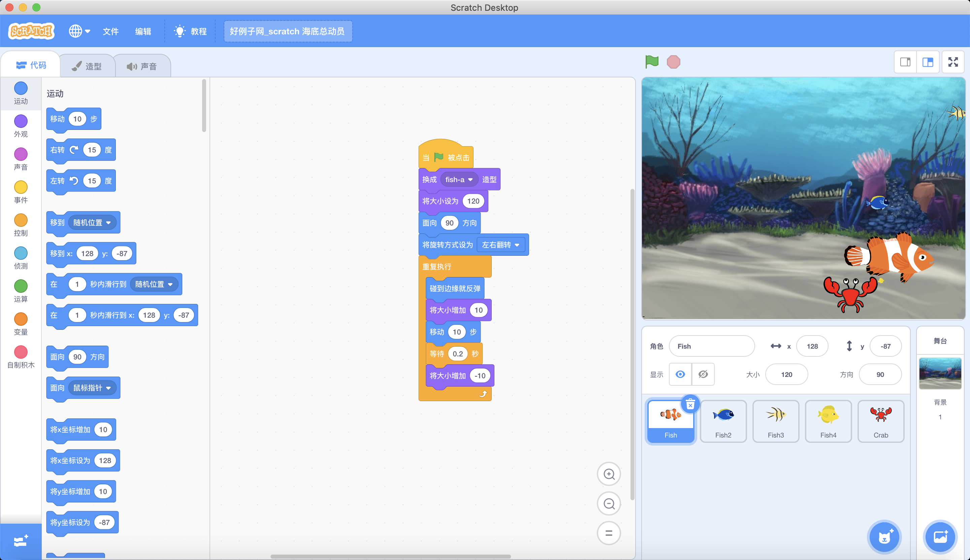
Task: Switch to the 声音 sounds tab
Action: (142, 66)
